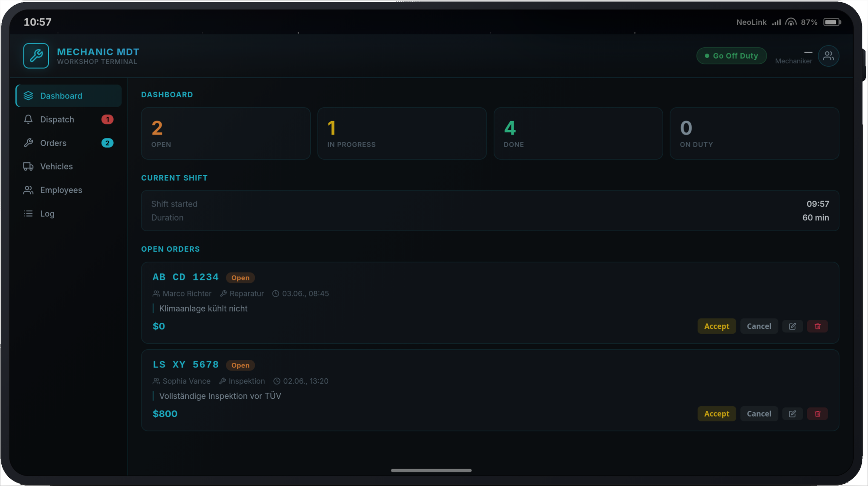Viewport: 868px width, 486px height.
Task: Open the Dashboard menu item
Action: (69, 96)
